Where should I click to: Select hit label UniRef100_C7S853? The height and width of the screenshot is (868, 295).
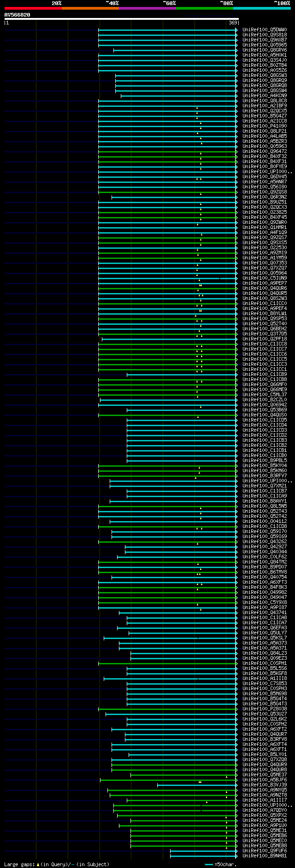(265, 683)
